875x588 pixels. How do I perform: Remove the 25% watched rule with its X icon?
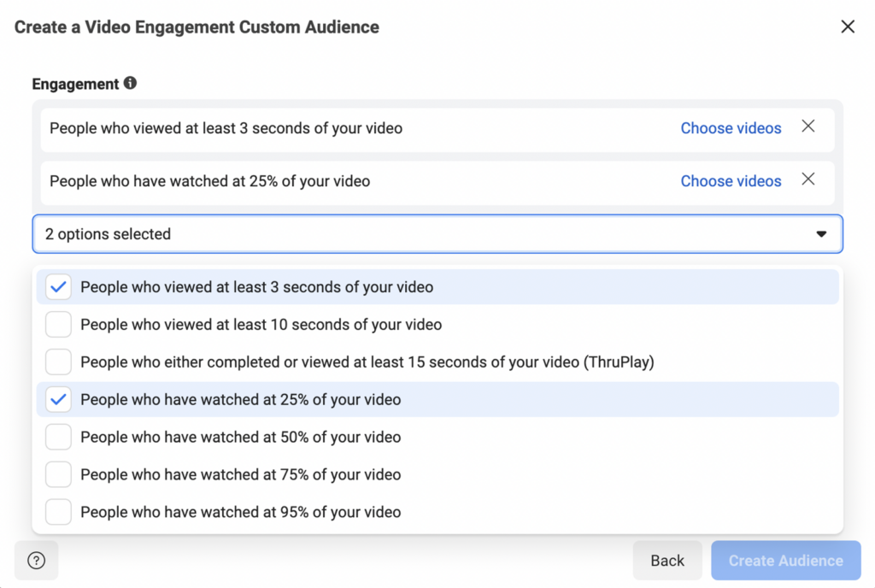808,179
